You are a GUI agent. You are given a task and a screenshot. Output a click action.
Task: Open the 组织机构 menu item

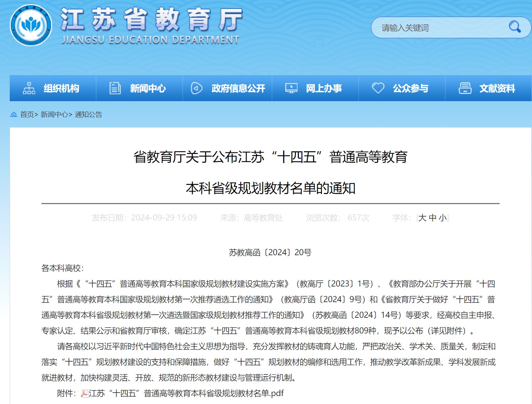(61, 89)
